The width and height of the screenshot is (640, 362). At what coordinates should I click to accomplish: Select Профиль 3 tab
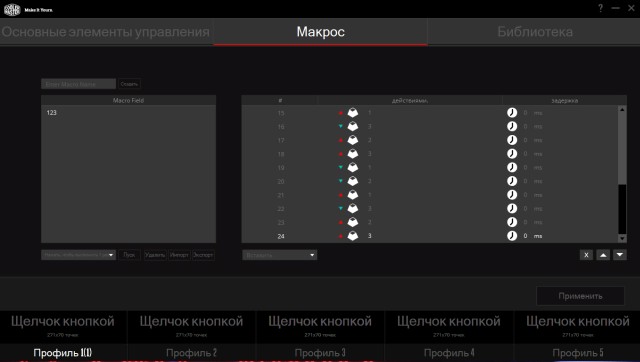tap(320, 353)
